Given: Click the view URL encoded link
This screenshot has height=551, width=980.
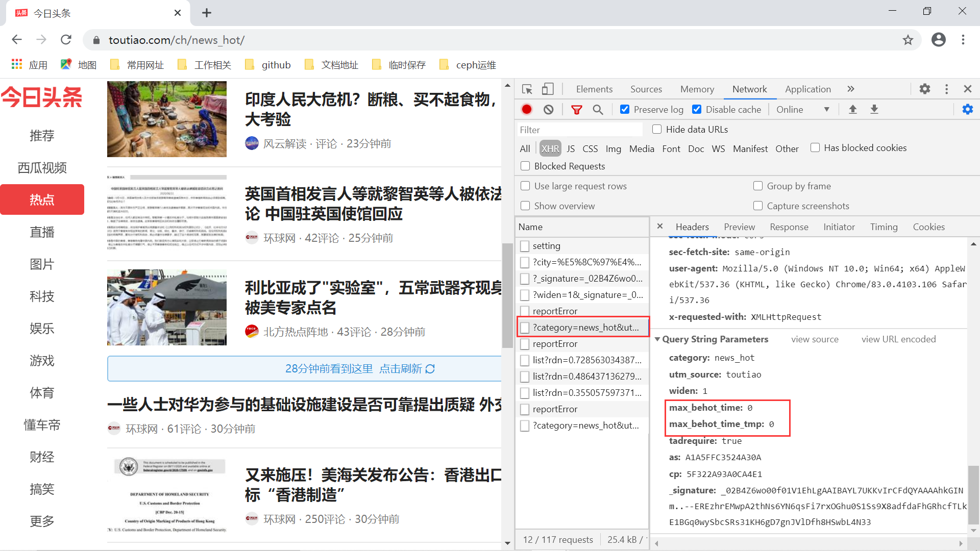Looking at the screenshot, I should click(898, 339).
